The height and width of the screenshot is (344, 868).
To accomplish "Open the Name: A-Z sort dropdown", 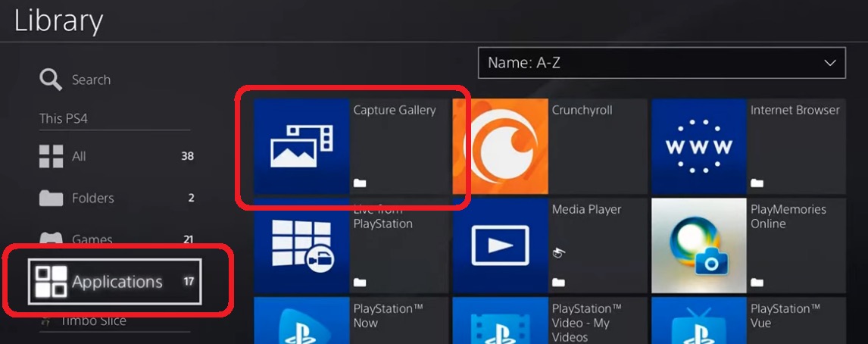I will (661, 63).
